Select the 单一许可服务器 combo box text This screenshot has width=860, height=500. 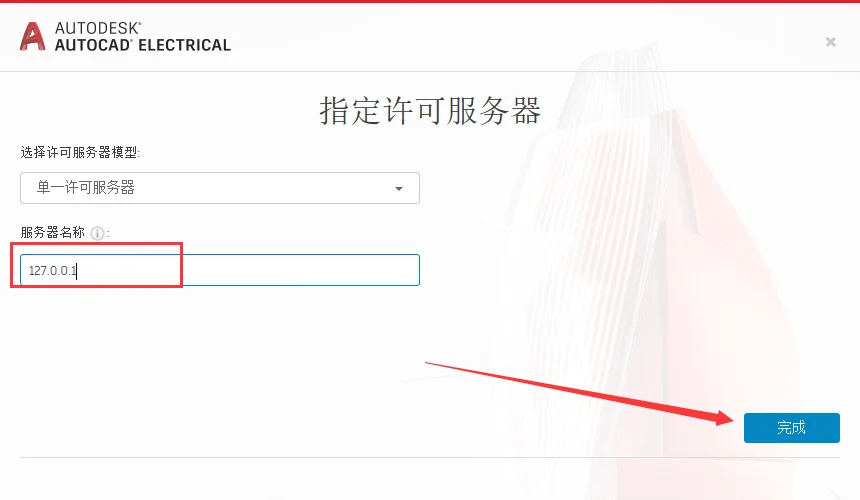[86, 188]
